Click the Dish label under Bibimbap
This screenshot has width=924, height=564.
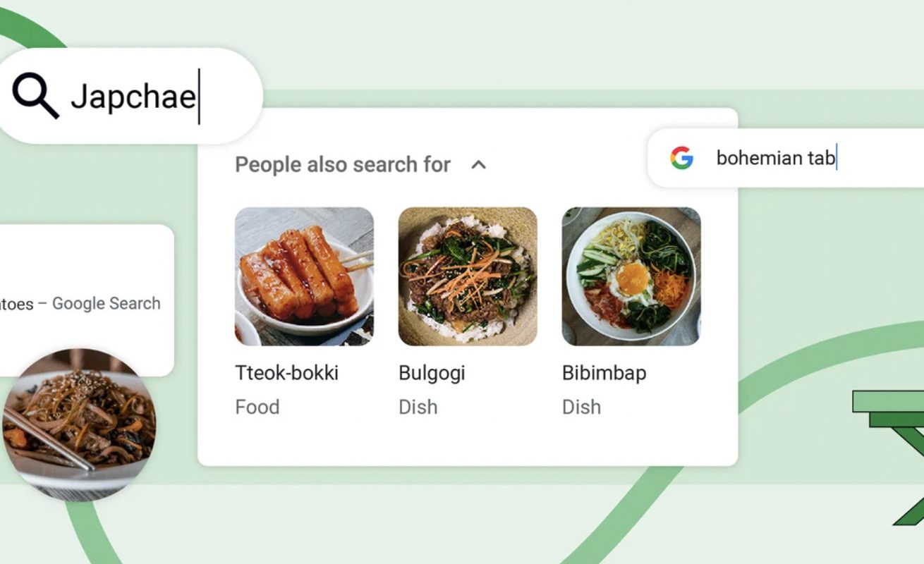pos(581,407)
